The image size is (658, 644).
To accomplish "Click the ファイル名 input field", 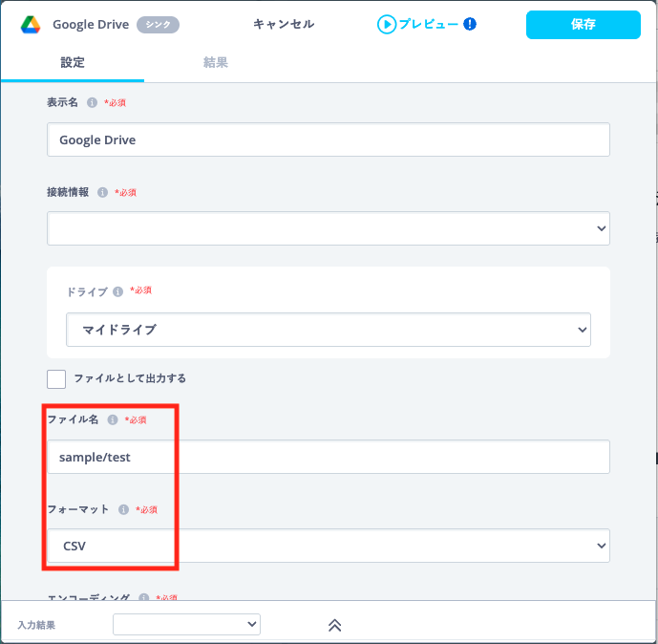I will tap(329, 457).
